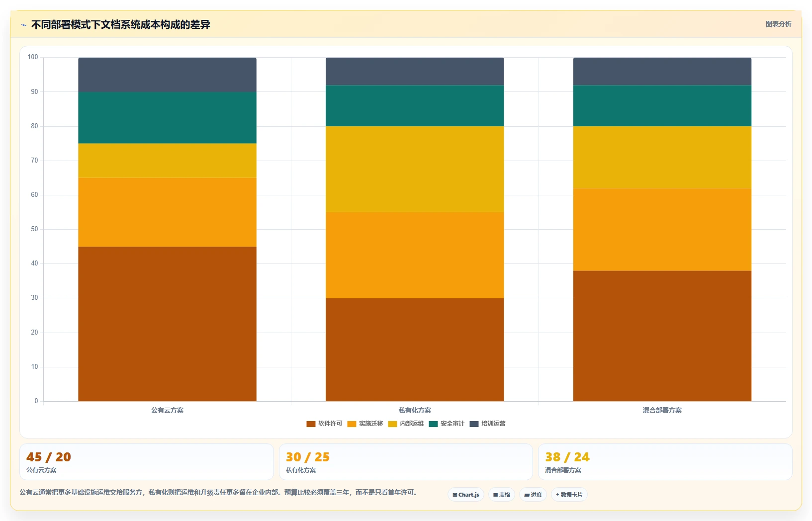Image resolution: width=812 pixels, height=521 pixels.
Task: Click the 内部运维 segment of 公有云方案 bar
Action: 167,161
